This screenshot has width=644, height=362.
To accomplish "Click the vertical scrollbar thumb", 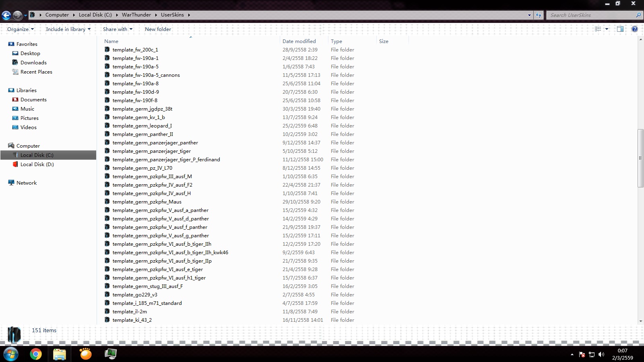I will (640, 158).
